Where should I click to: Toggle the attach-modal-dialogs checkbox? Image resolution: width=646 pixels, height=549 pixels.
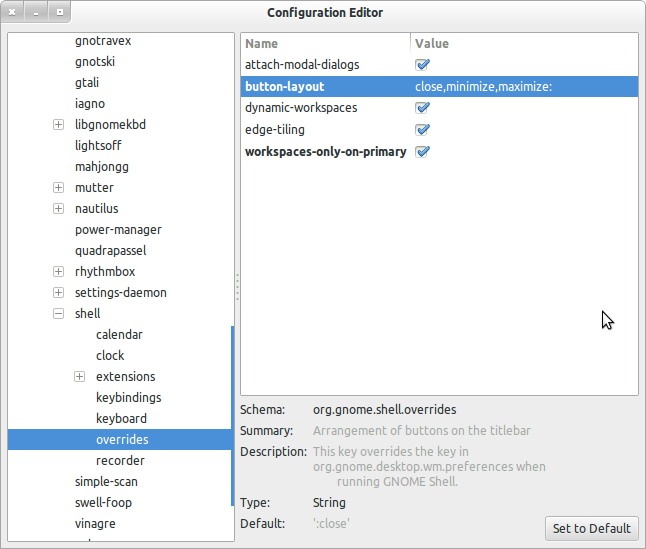pos(423,65)
